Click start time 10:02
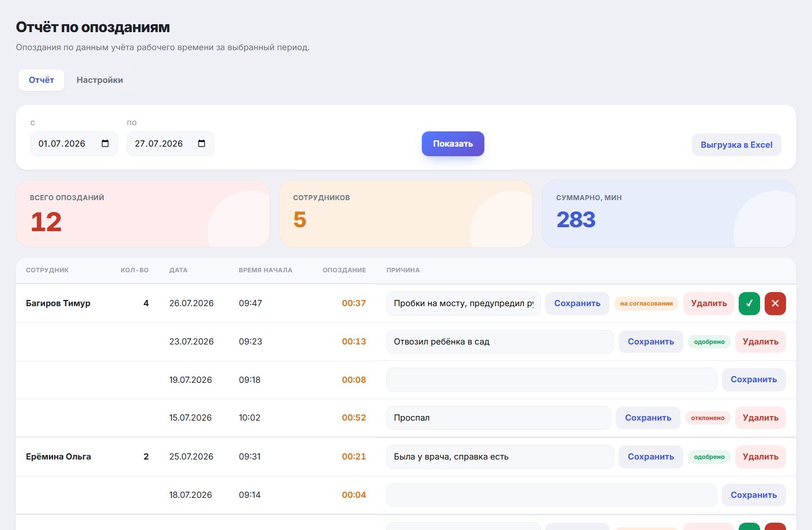 click(250, 418)
